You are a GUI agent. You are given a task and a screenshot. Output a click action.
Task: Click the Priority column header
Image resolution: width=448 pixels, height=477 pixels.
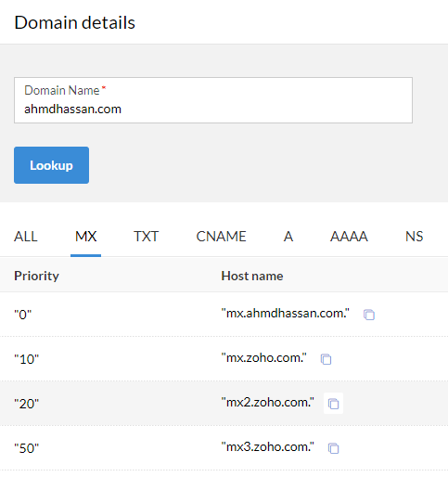click(x=36, y=276)
